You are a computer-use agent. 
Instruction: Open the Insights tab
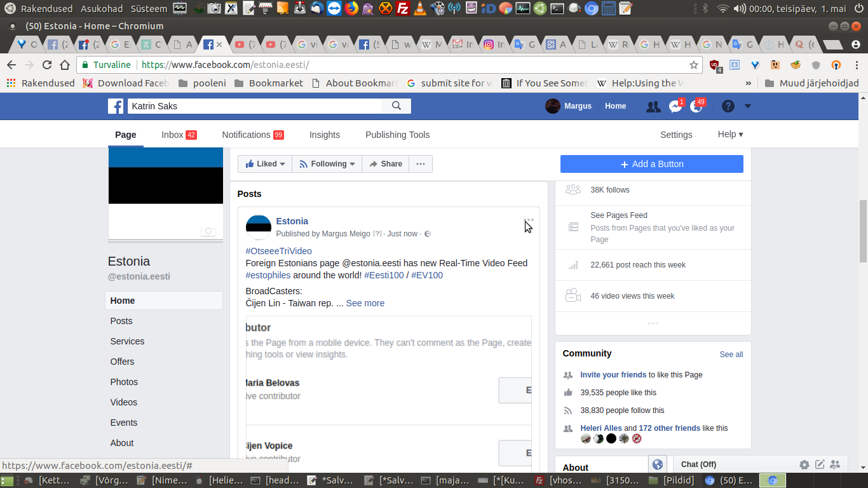pyautogui.click(x=325, y=135)
